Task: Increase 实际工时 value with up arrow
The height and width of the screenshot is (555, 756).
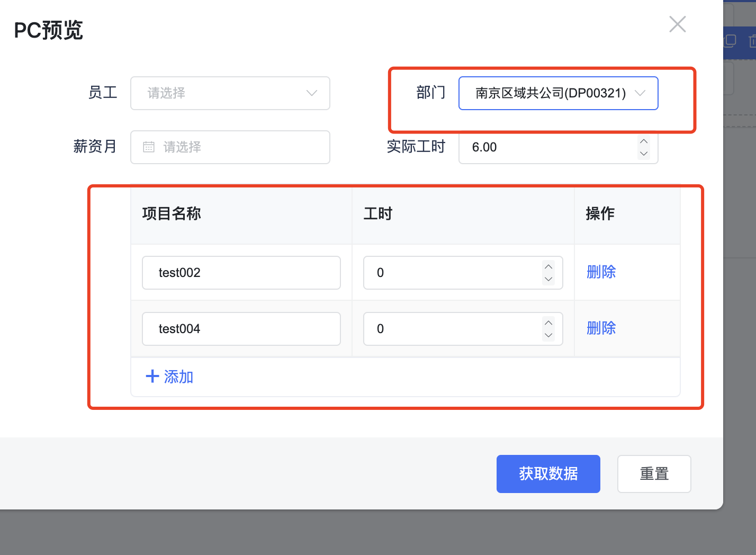Action: 644,141
